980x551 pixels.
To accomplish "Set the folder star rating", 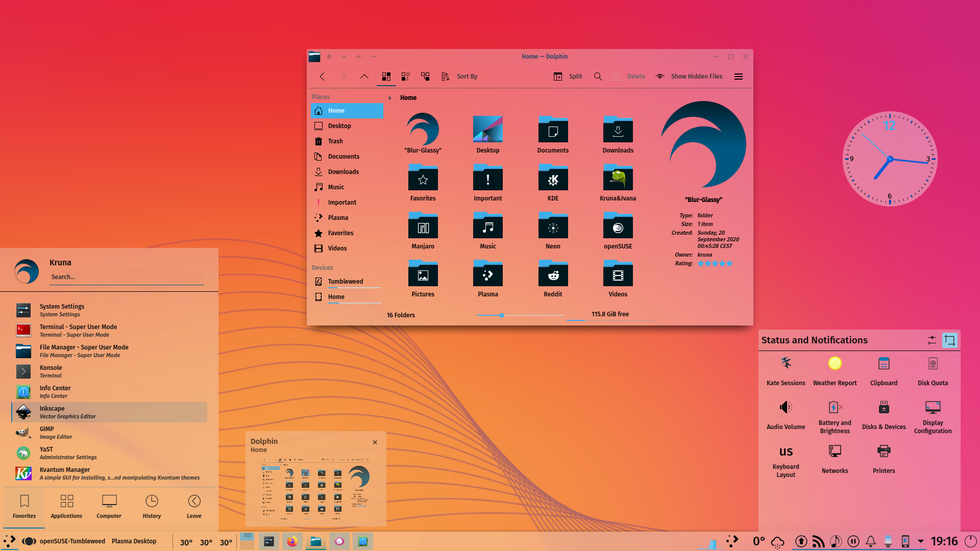I will (715, 264).
